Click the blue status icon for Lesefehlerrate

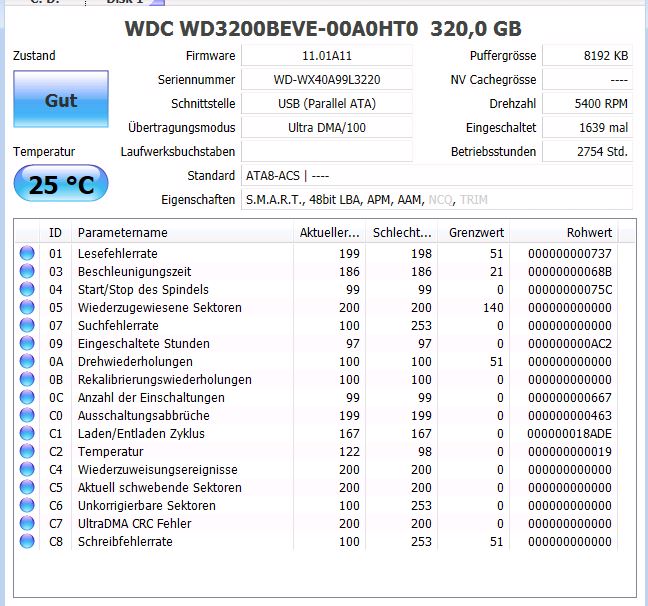(x=27, y=253)
